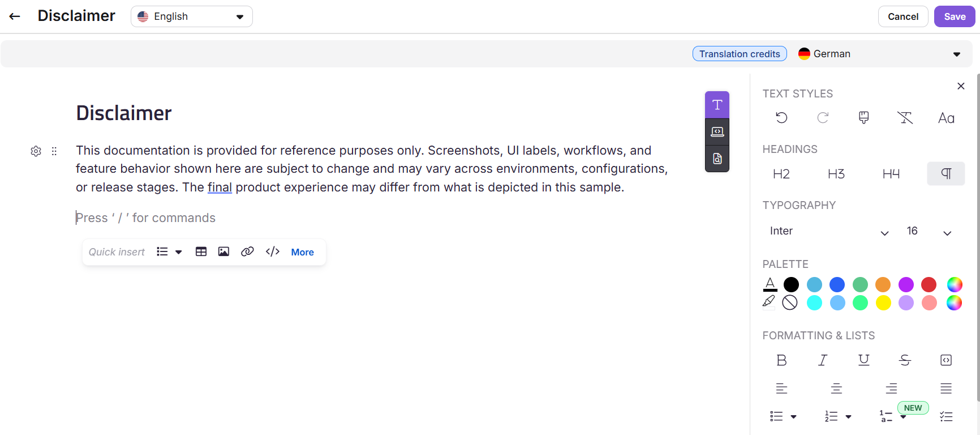Pick the blue text color swatch
The height and width of the screenshot is (435, 980).
[837, 284]
